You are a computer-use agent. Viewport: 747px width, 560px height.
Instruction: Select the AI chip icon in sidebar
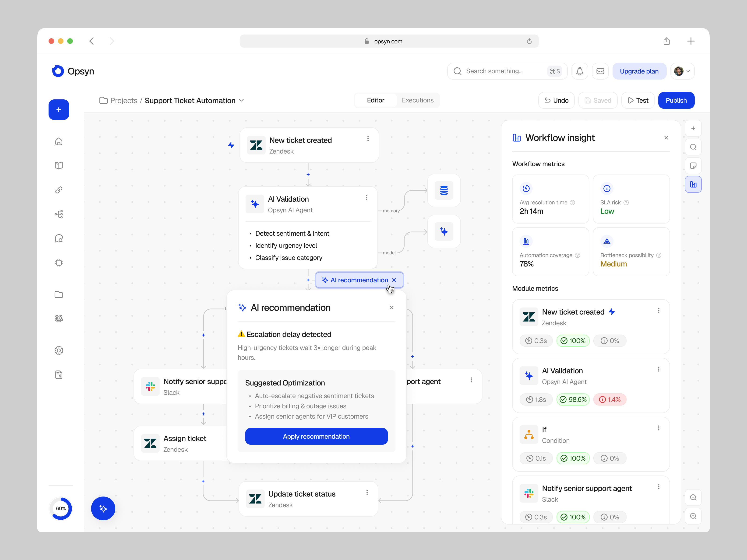tap(59, 262)
